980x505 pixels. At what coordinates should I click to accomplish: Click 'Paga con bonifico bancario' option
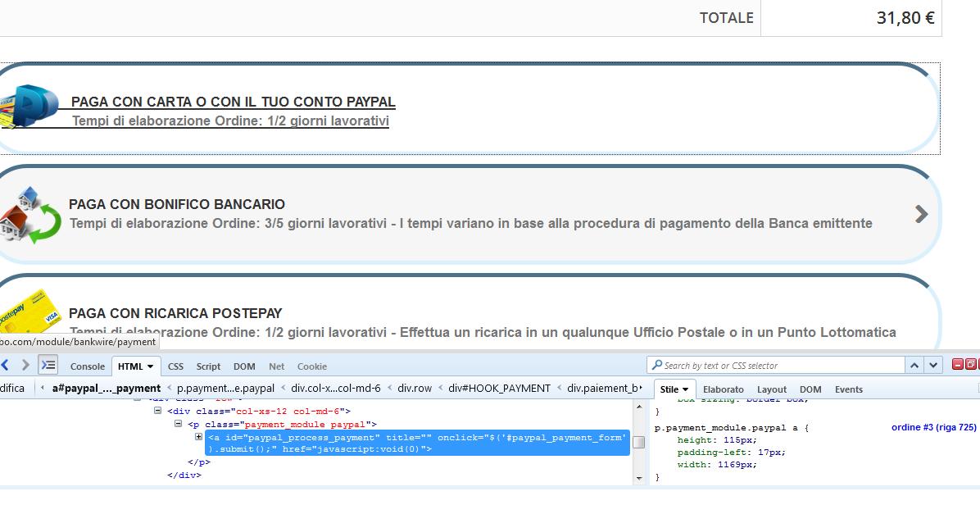(x=177, y=204)
